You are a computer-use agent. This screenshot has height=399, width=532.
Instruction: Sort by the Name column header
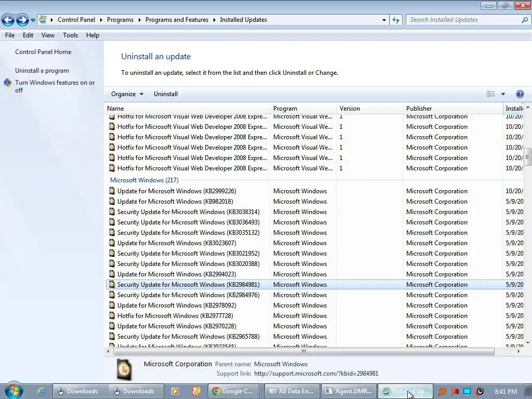pyautogui.click(x=187, y=109)
